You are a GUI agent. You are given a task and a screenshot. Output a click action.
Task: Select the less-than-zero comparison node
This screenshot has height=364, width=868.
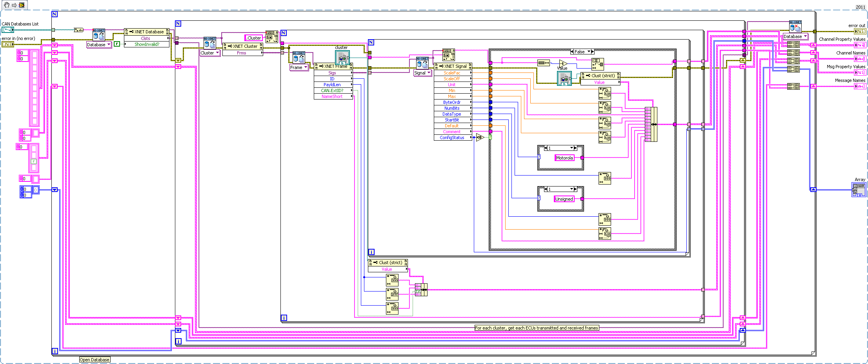click(480, 138)
